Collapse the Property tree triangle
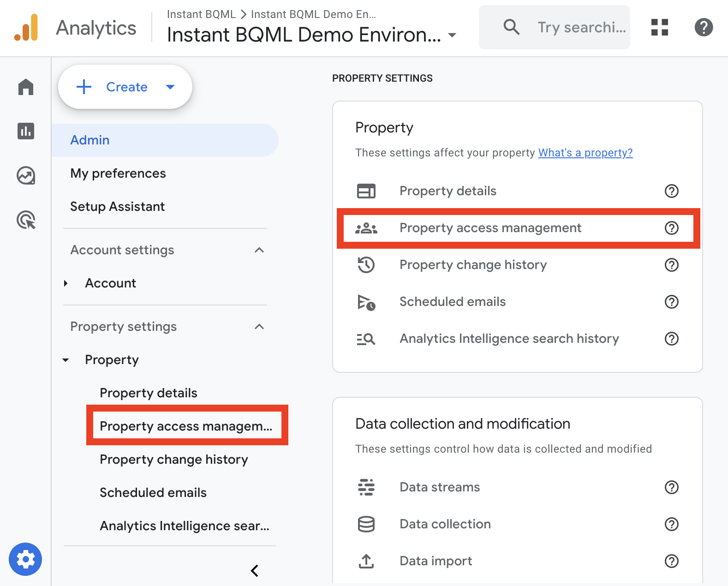 point(66,360)
